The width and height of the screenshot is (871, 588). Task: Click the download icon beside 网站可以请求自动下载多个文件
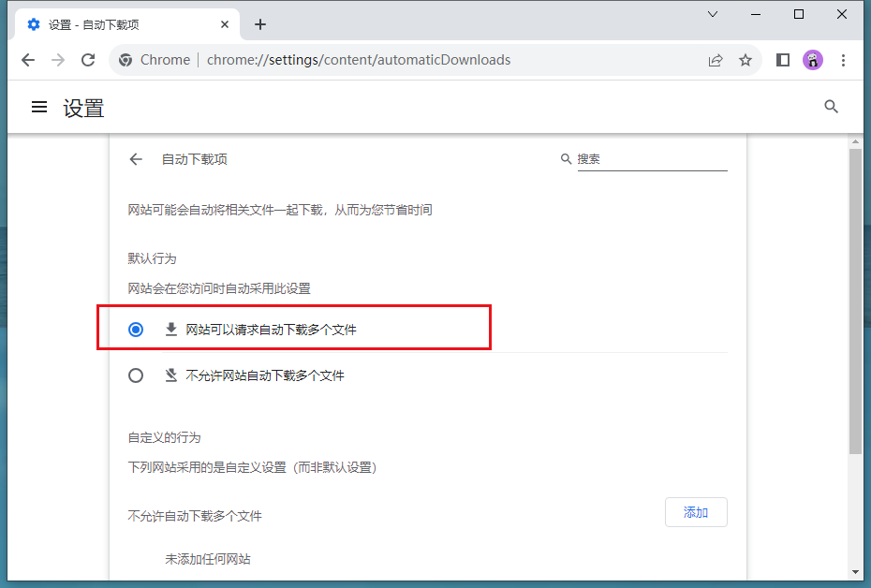point(171,330)
